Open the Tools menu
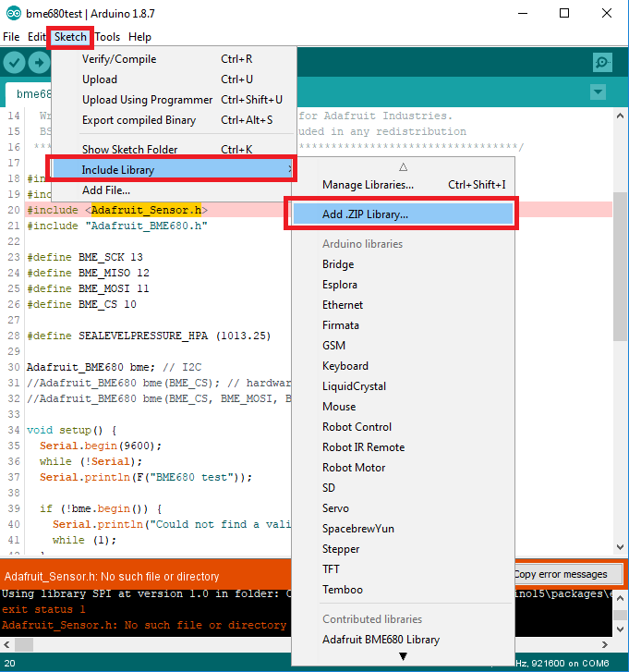This screenshot has width=629, height=672. pos(107,37)
